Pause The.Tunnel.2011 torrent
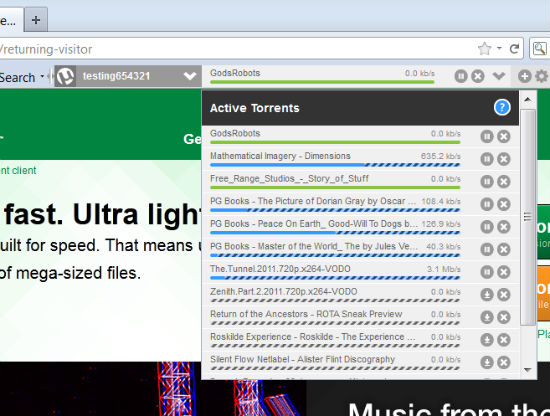Image resolution: width=550 pixels, height=416 pixels. 487,272
